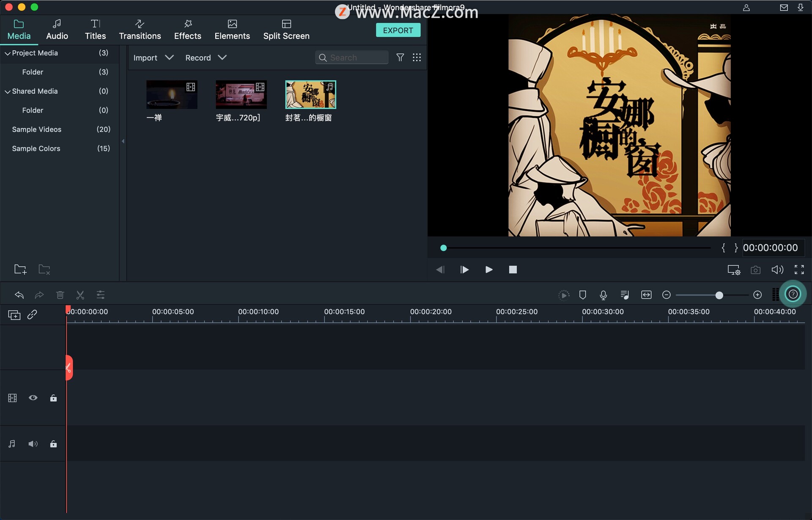Switch to the Elements tab
Screen dimensions: 812x520
pyautogui.click(x=232, y=30)
